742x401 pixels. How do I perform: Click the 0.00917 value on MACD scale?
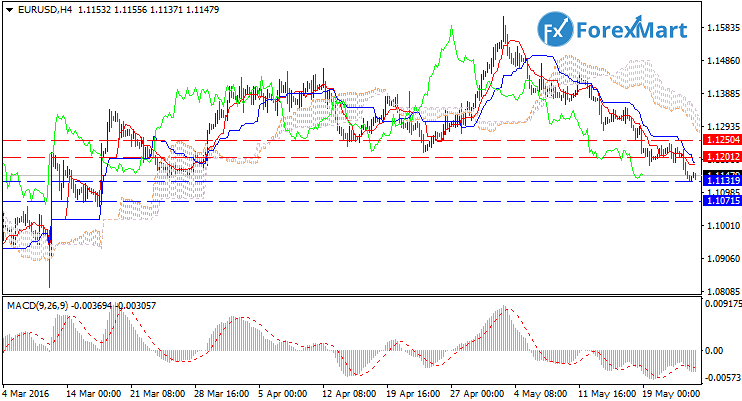pyautogui.click(x=721, y=304)
